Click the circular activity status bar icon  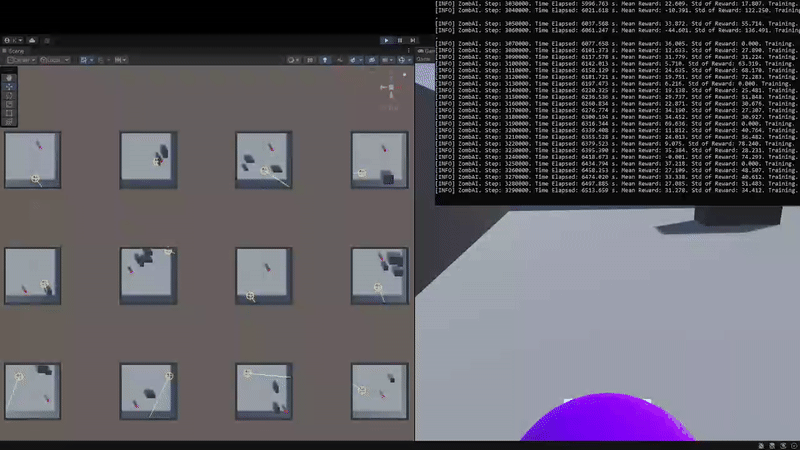794,446
